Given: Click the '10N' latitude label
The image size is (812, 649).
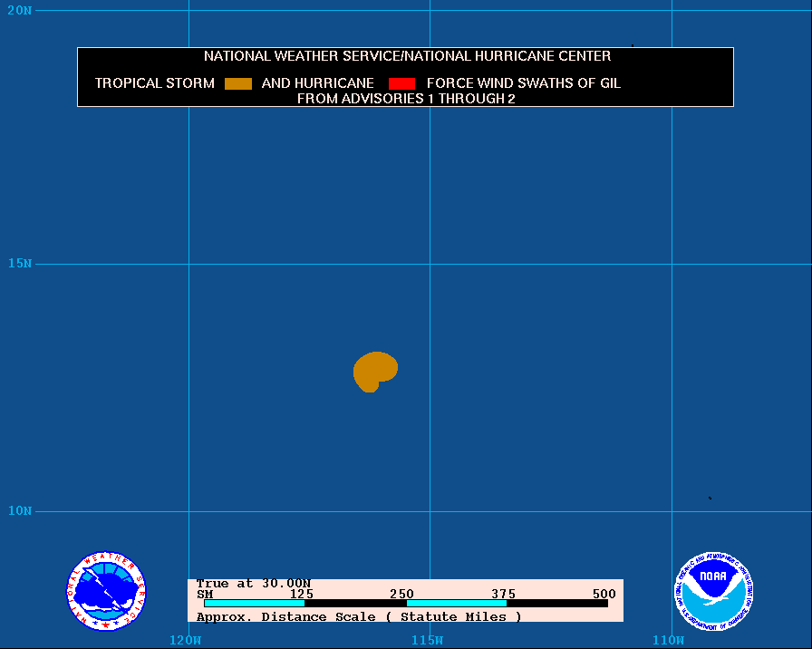Looking at the screenshot, I should pyautogui.click(x=19, y=510).
